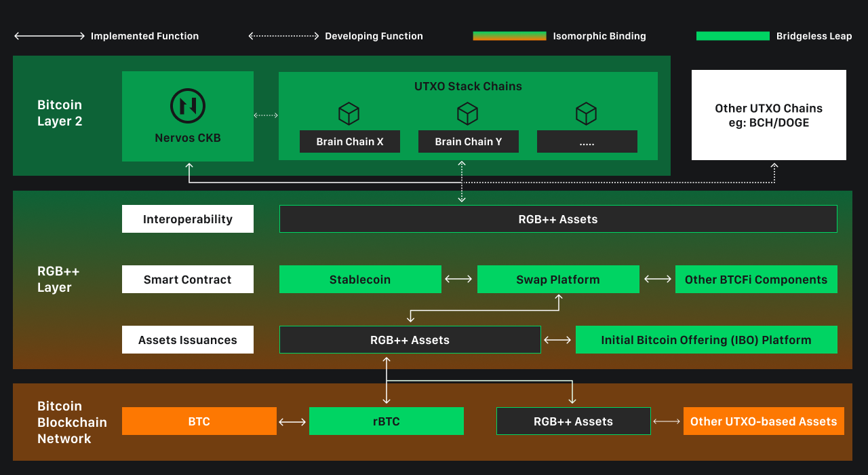This screenshot has height=475, width=868.
Task: Click the green rBTC box
Action: pos(387,421)
